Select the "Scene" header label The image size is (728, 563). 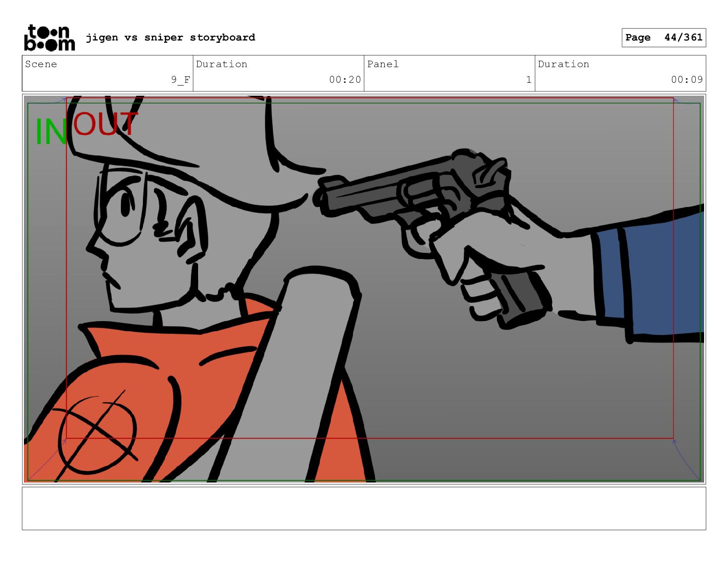pyautogui.click(x=41, y=64)
